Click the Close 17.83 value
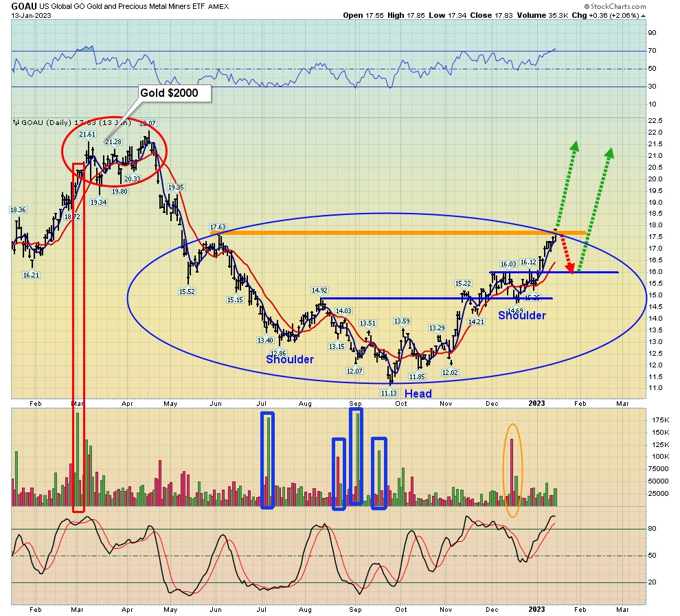 tap(491, 15)
